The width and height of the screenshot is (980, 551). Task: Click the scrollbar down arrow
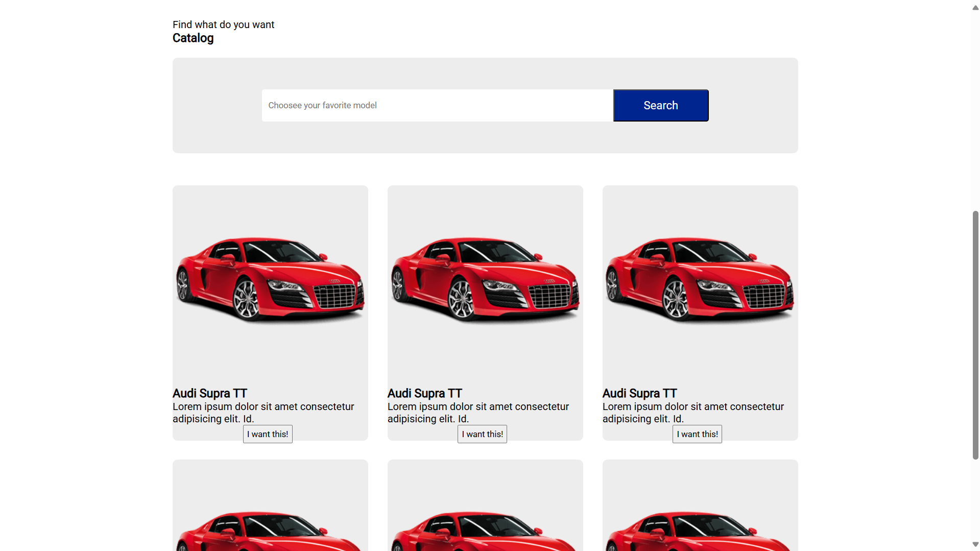tap(975, 544)
